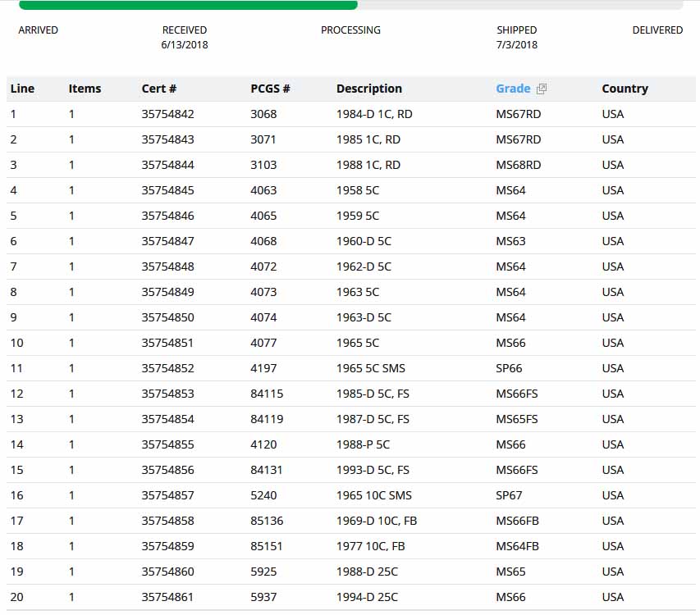Click description 1985 1C, RD
Image resolution: width=700 pixels, height=615 pixels.
coord(368,139)
